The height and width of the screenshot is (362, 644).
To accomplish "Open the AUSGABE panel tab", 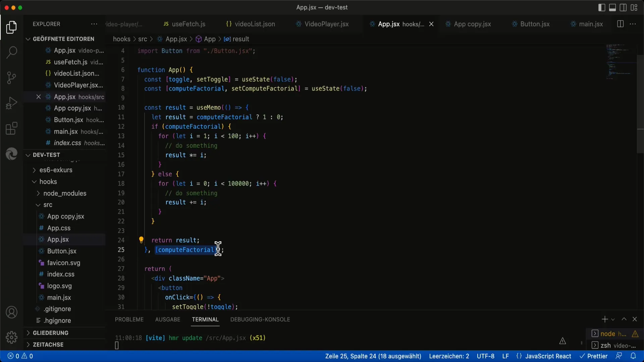I will coord(168,319).
